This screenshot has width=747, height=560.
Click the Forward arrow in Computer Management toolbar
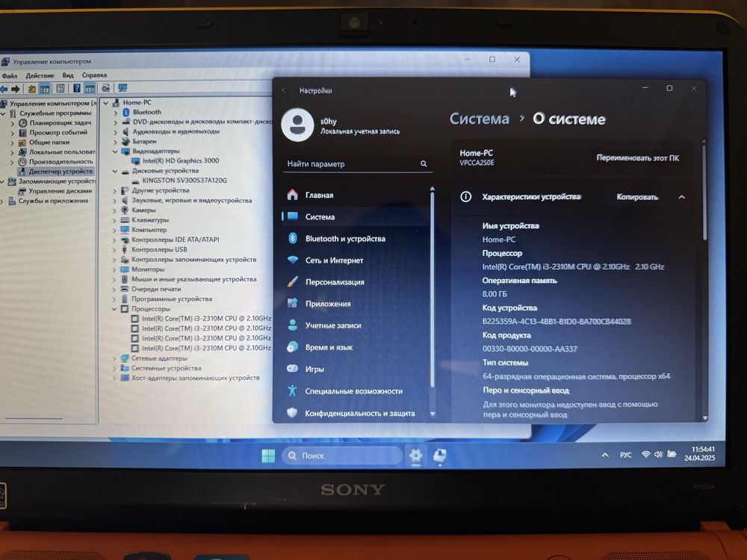(x=15, y=89)
